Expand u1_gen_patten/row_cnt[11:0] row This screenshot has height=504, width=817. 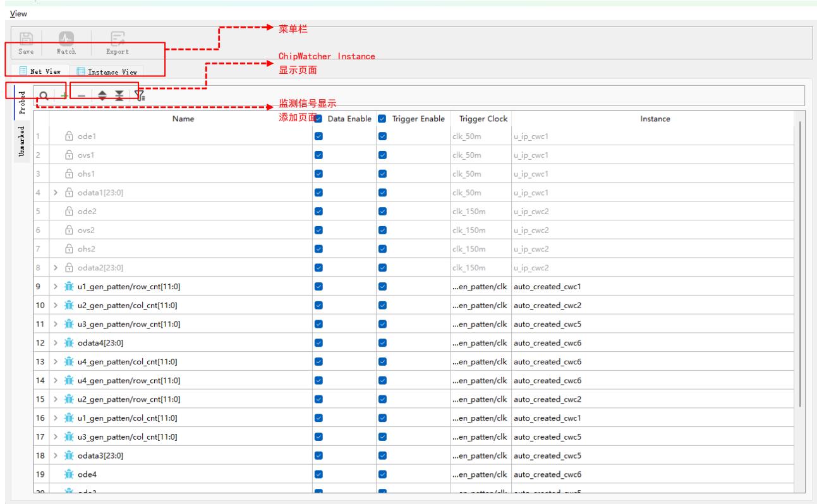57,286
